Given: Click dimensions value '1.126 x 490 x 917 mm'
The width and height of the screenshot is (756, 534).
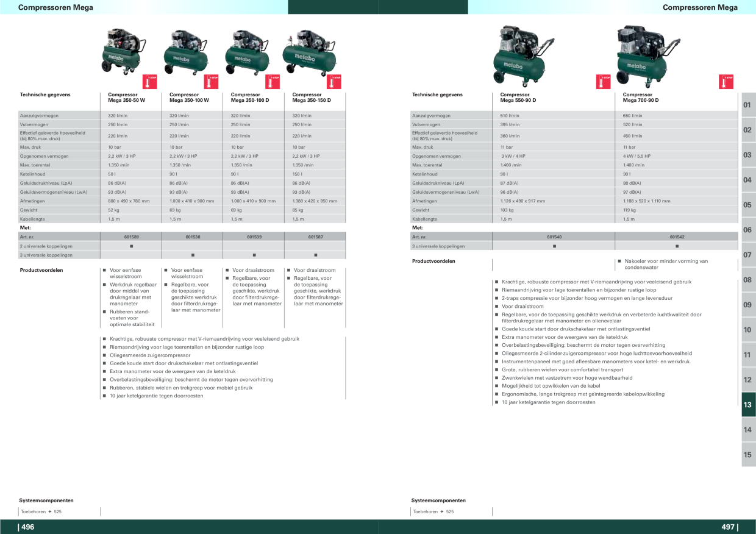Looking at the screenshot, I should point(522,201).
